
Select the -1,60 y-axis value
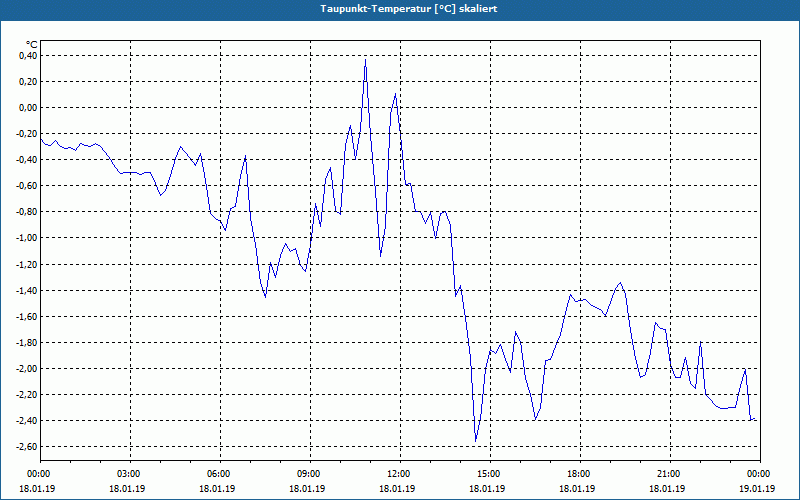pyautogui.click(x=26, y=316)
